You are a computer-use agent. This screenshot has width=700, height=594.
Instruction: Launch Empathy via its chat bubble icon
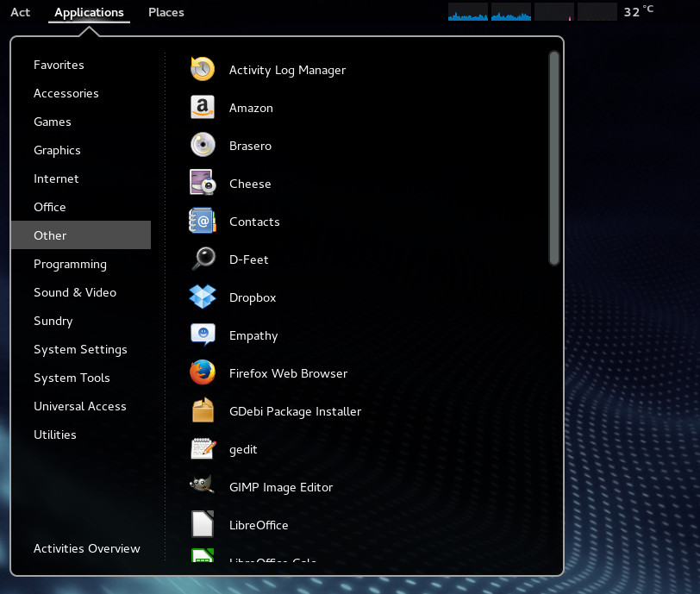(x=203, y=335)
